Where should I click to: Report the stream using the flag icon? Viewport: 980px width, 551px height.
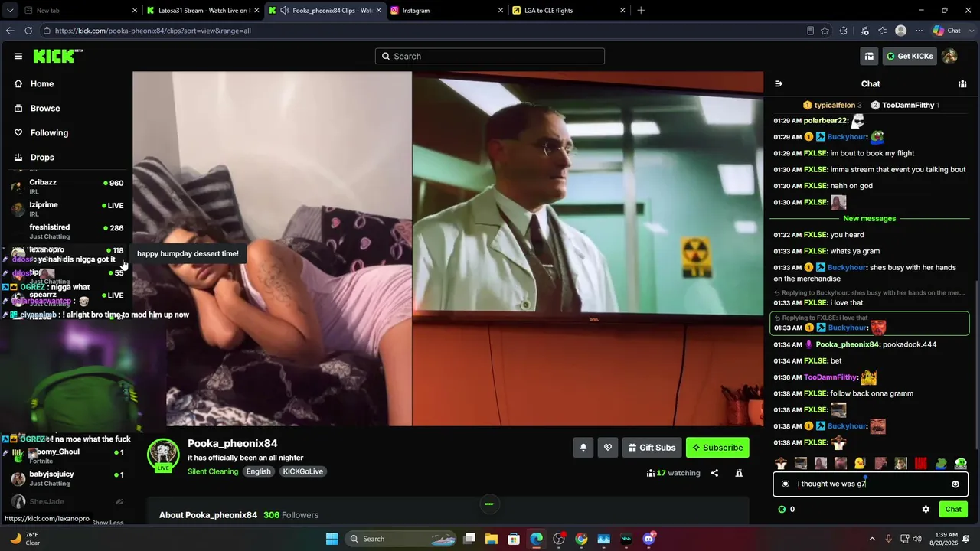[739, 473]
